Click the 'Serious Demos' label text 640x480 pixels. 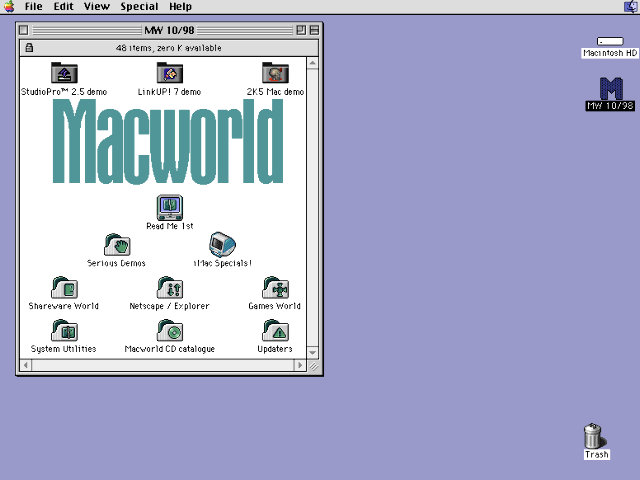(x=116, y=263)
